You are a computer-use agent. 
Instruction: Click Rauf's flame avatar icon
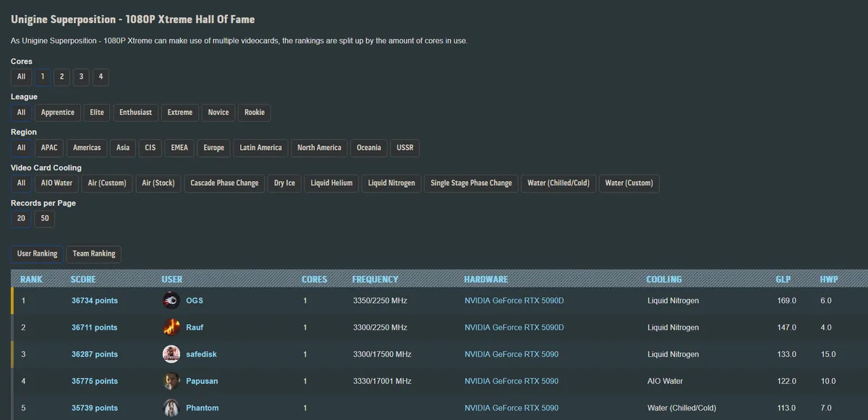(171, 327)
